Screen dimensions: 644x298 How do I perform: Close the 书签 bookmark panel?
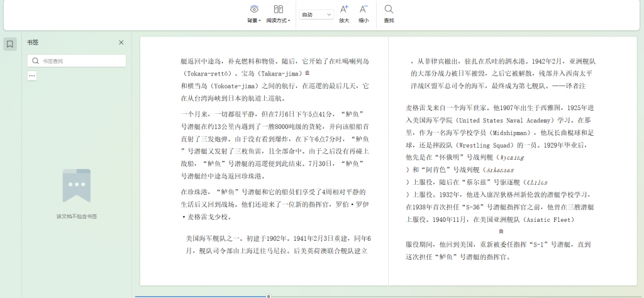point(121,43)
